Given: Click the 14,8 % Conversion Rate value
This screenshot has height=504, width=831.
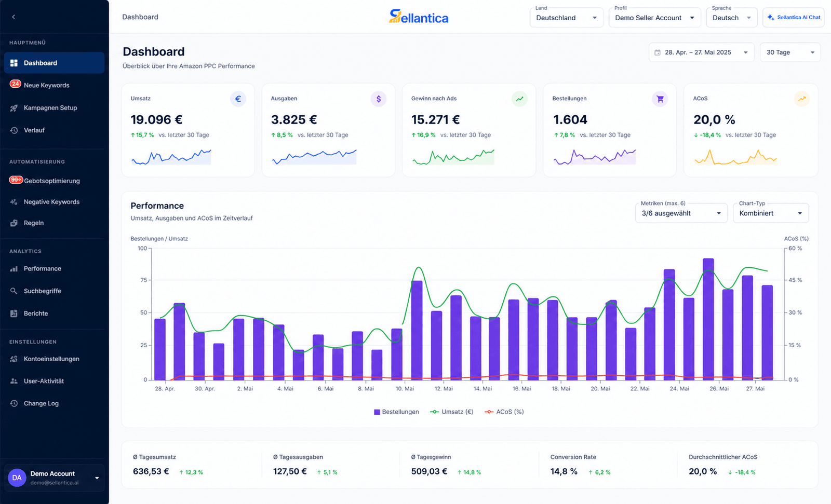Looking at the screenshot, I should click(564, 471).
